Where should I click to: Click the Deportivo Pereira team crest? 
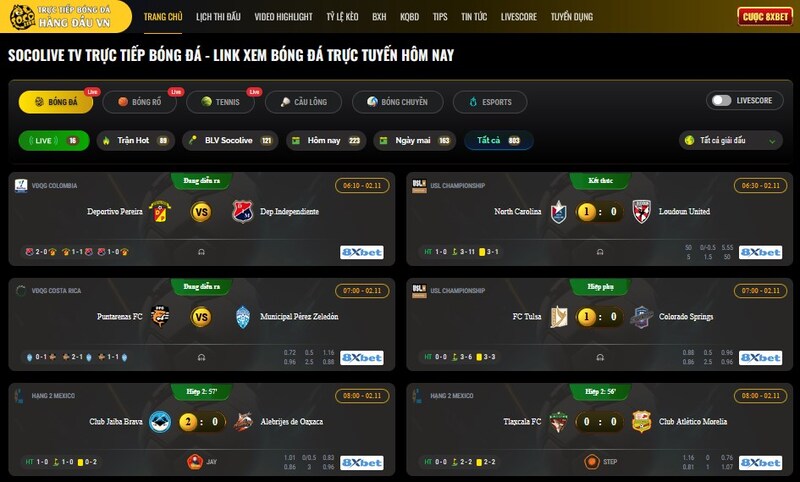(160, 212)
